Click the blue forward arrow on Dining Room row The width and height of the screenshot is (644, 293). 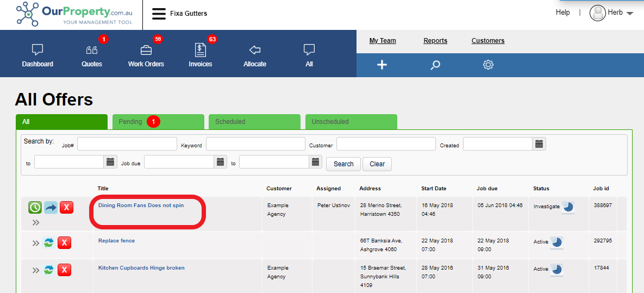coord(51,208)
